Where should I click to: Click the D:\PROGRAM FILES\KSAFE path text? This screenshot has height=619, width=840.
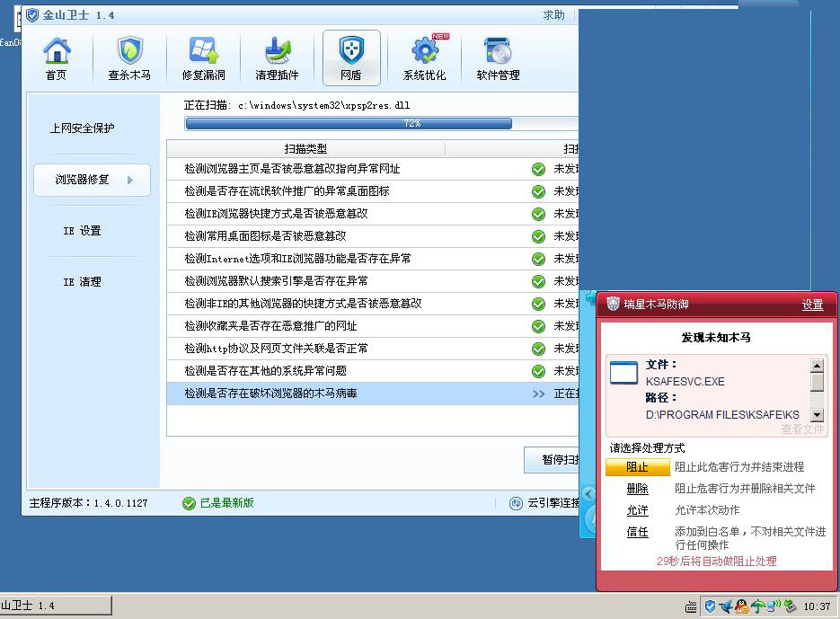click(722, 415)
